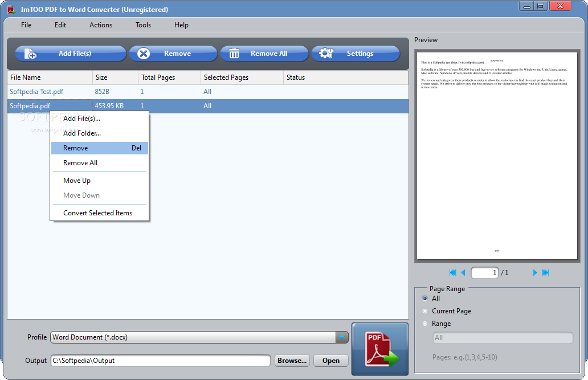
Task: Click the Open output folder button
Action: pyautogui.click(x=330, y=361)
